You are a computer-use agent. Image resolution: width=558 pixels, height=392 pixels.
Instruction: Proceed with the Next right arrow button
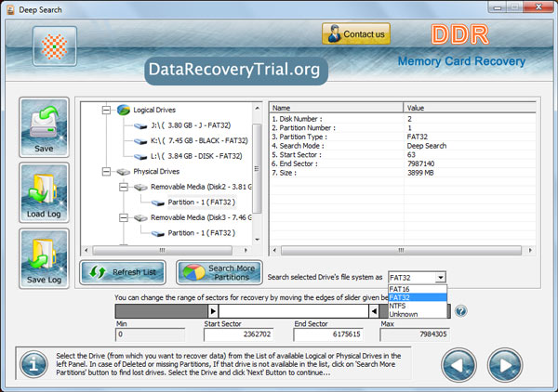[x=505, y=365]
